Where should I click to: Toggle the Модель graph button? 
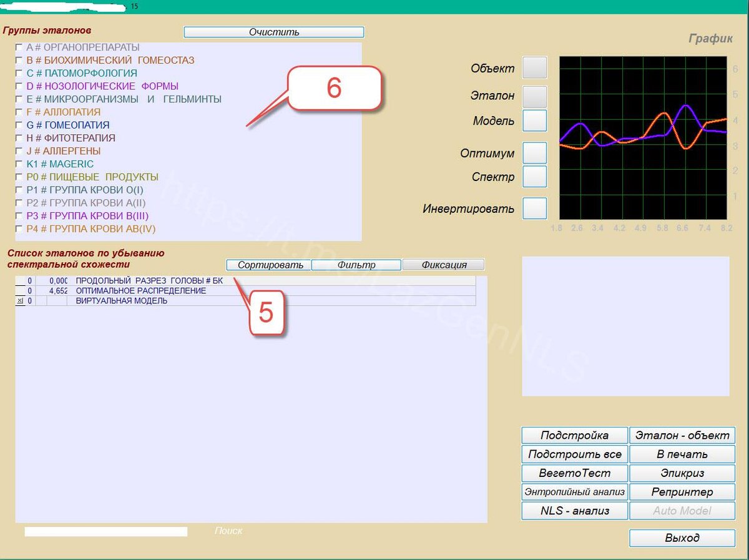(534, 120)
